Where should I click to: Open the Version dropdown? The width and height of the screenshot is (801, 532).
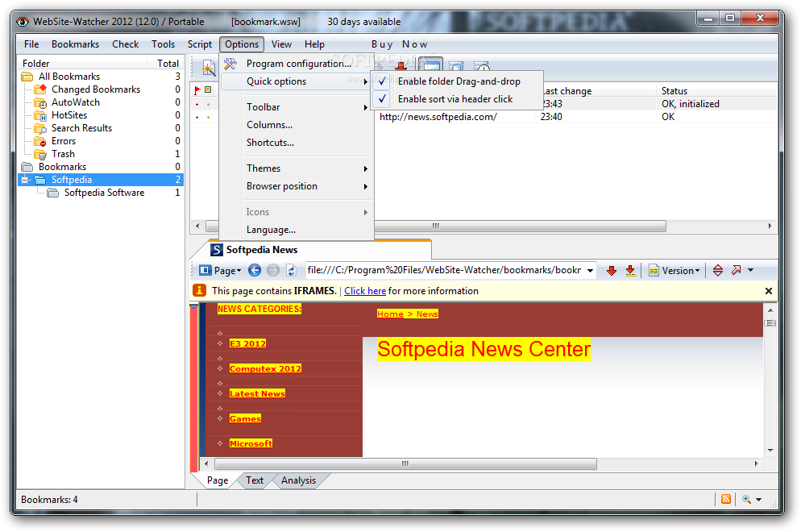click(674, 270)
